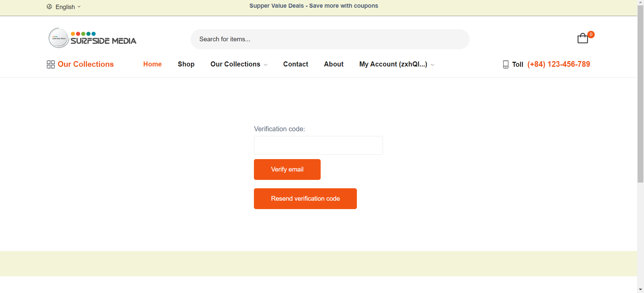Click the Verify email button
The width and height of the screenshot is (644, 293).
(287, 169)
